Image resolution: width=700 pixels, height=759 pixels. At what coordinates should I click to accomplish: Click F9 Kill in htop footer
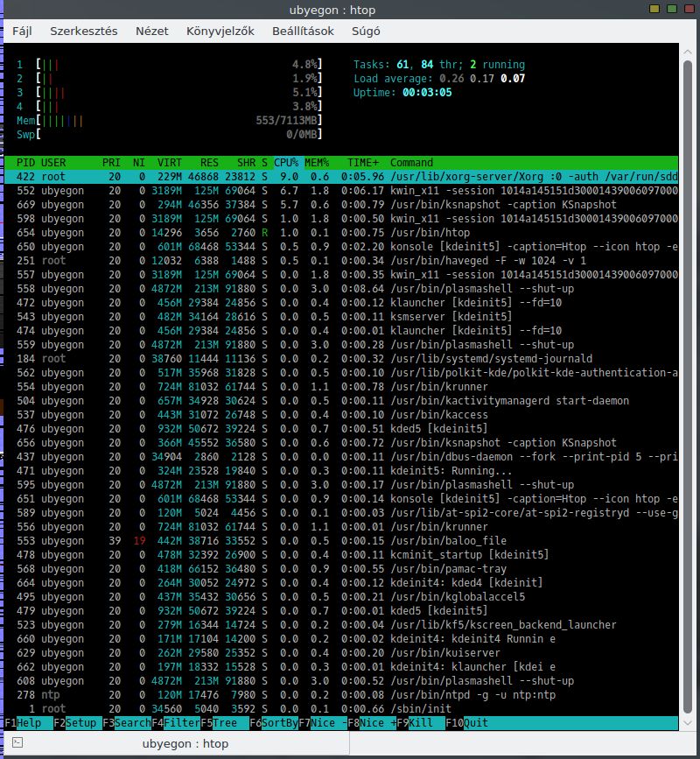(420, 723)
